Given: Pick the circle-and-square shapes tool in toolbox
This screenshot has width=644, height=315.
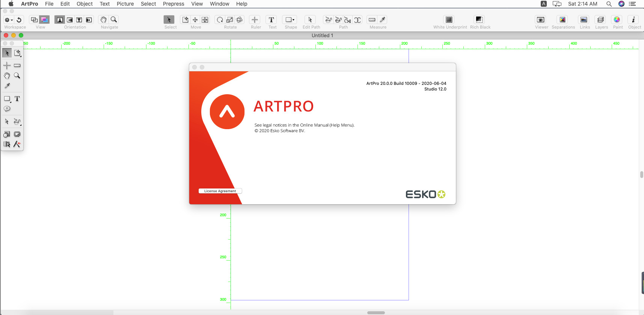Looking at the screenshot, I should pos(7,134).
